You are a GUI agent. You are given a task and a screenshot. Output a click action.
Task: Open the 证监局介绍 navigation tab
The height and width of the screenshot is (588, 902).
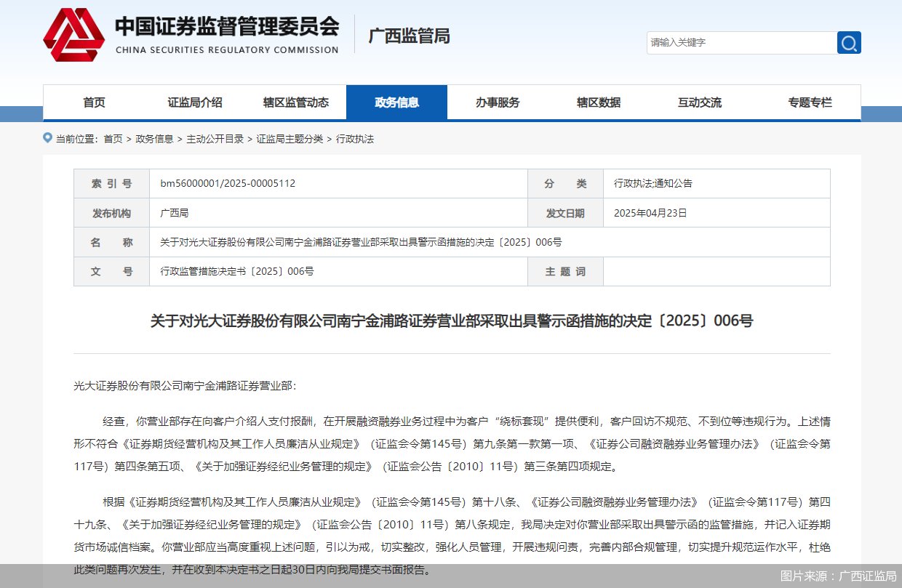tap(195, 102)
